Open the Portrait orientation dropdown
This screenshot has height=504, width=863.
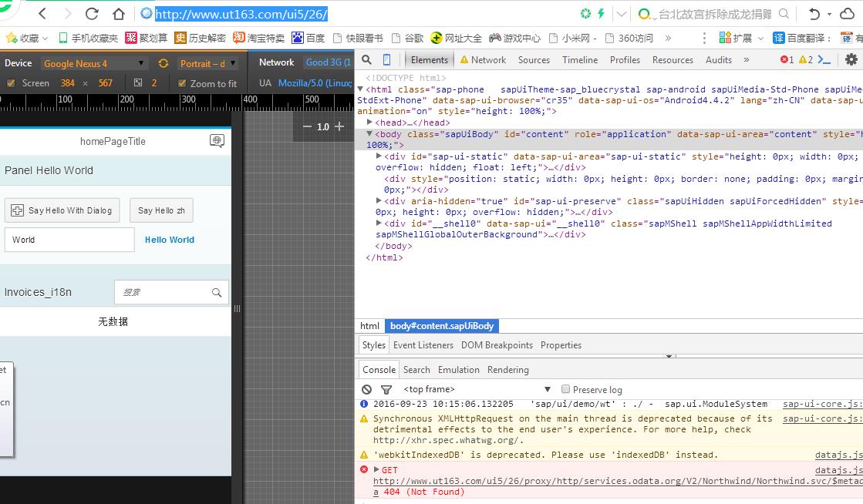click(x=208, y=63)
